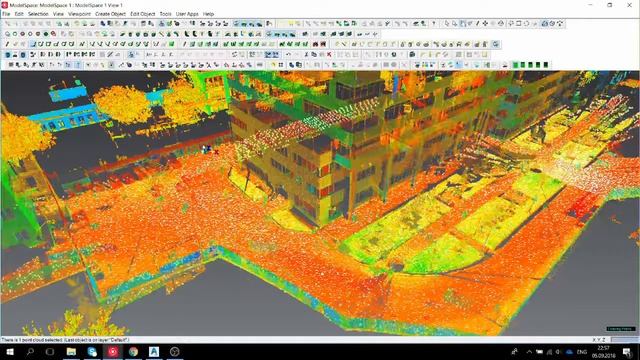Open Windows taskbar search
640x360 pixels.
(30, 351)
